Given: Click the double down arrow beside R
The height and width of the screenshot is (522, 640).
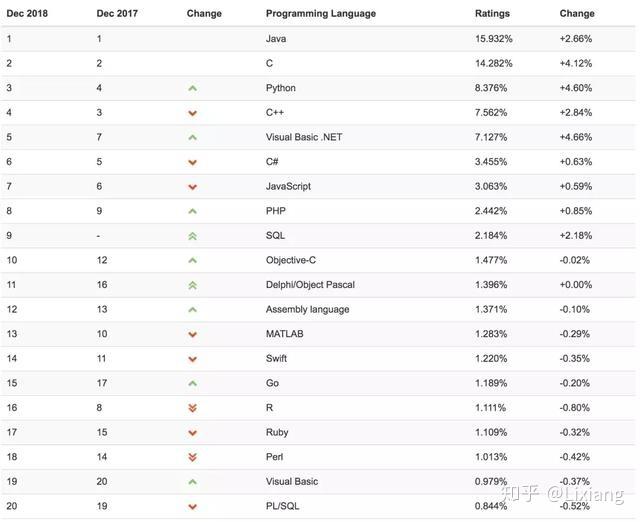Looking at the screenshot, I should click(193, 408).
